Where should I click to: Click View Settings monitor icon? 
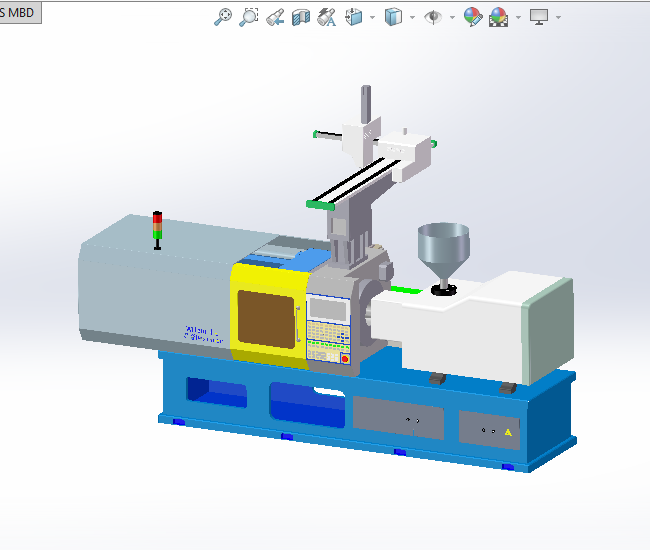(x=539, y=17)
